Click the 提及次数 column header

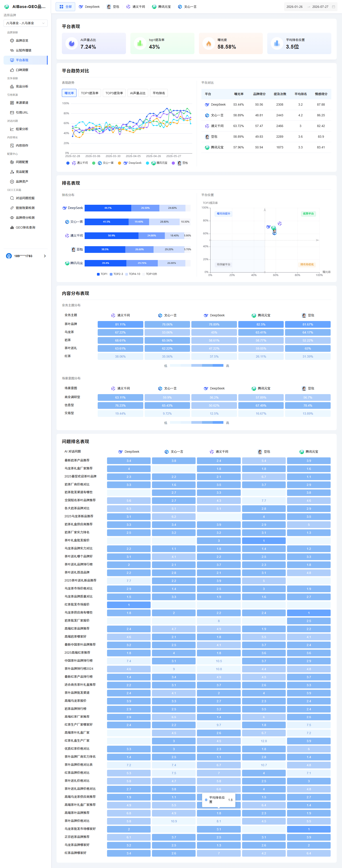point(280,94)
